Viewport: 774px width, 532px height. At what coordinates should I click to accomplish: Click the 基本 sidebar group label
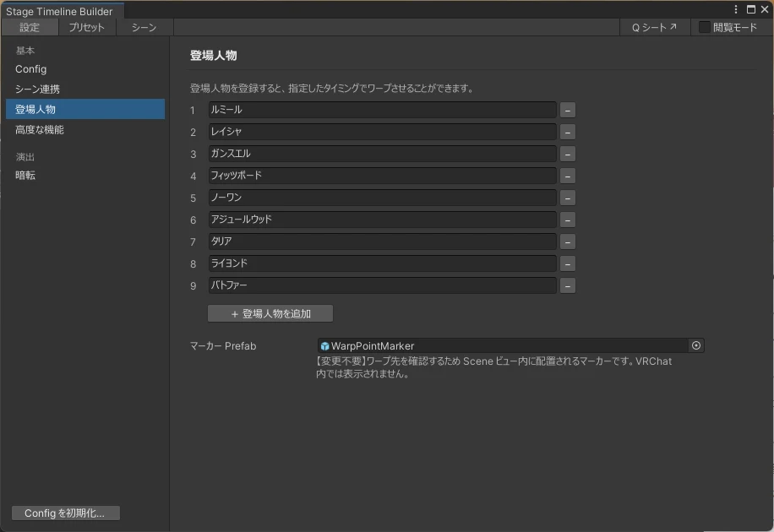click(25, 51)
